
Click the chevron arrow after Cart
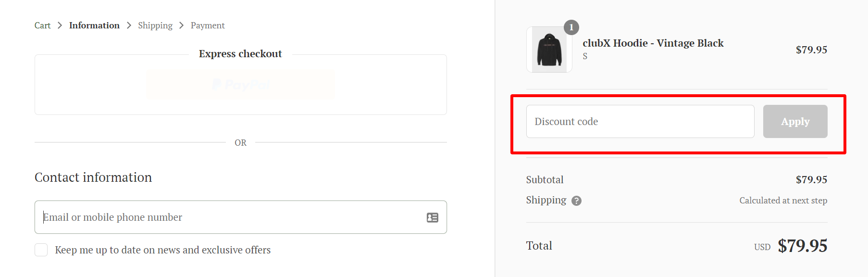click(60, 25)
